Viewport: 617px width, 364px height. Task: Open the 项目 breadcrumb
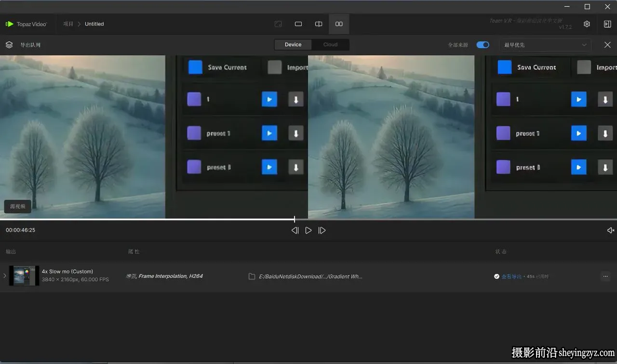tap(68, 24)
